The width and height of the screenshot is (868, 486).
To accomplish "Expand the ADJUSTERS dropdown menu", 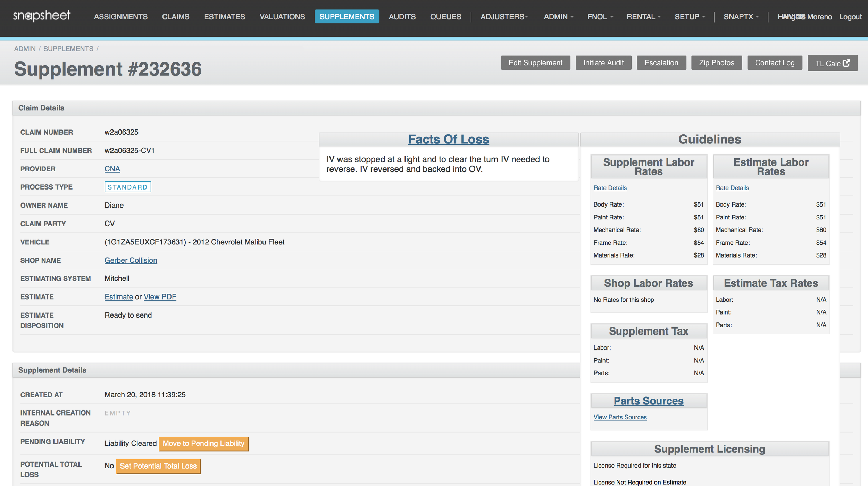I will point(504,17).
